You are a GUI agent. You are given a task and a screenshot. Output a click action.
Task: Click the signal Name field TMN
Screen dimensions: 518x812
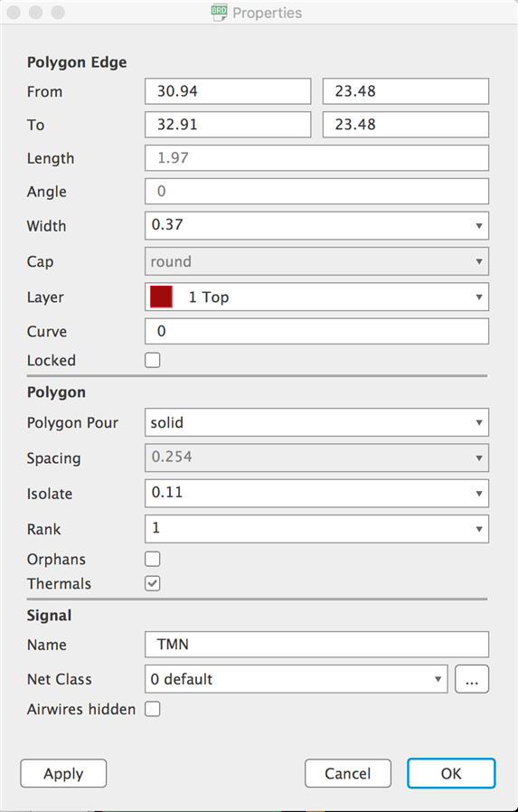click(316, 644)
